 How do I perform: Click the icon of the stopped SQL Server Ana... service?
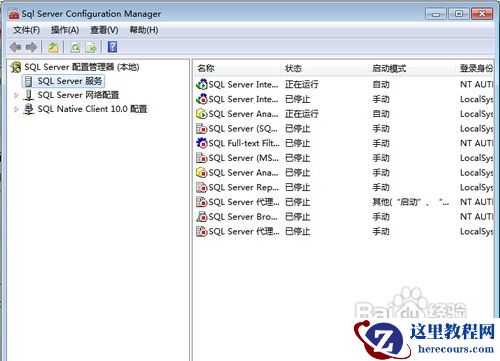pyautogui.click(x=201, y=172)
